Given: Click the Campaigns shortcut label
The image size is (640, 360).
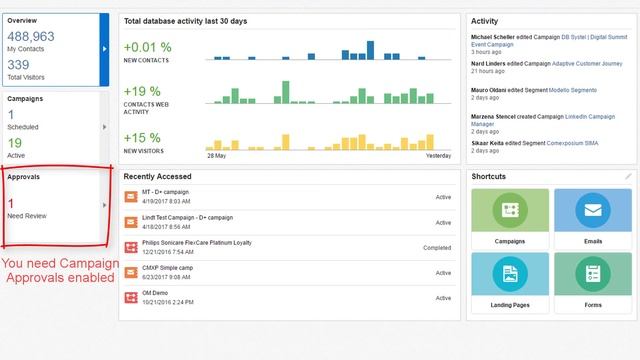Looking at the screenshot, I should tap(510, 241).
